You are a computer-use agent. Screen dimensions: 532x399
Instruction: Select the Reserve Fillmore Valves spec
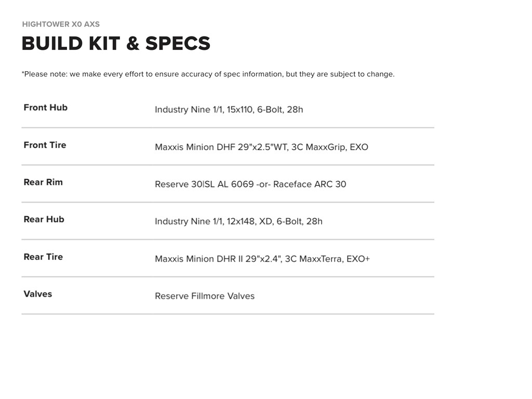pyautogui.click(x=205, y=296)
